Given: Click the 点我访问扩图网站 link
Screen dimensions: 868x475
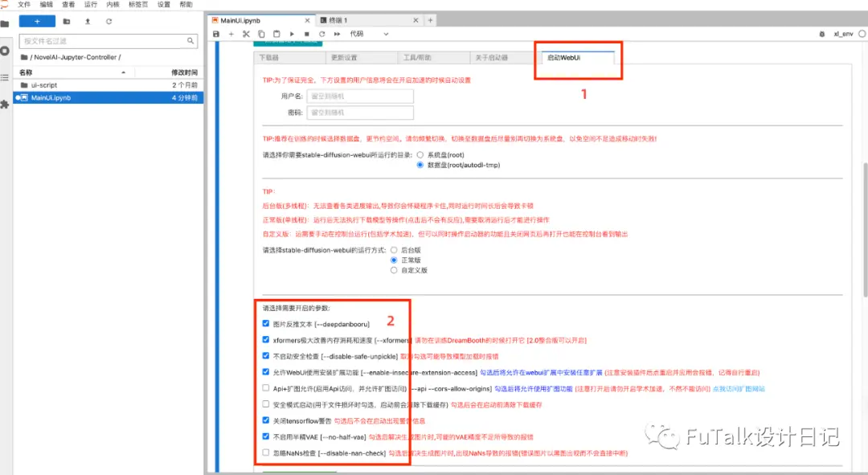Looking at the screenshot, I should click(x=739, y=389).
